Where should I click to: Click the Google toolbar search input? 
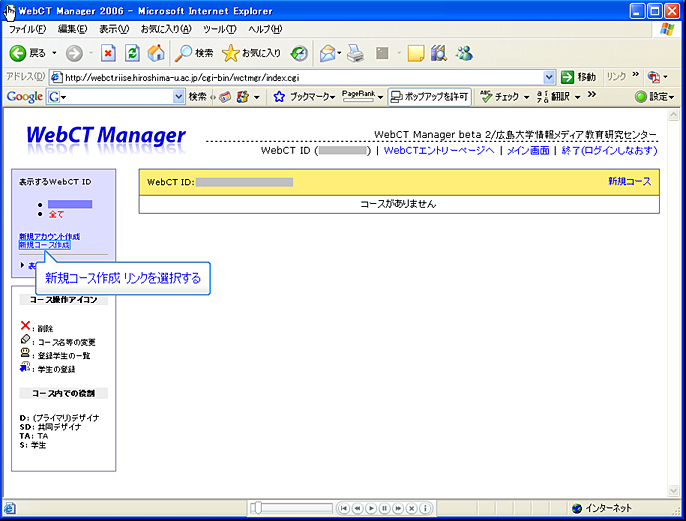pyautogui.click(x=116, y=97)
